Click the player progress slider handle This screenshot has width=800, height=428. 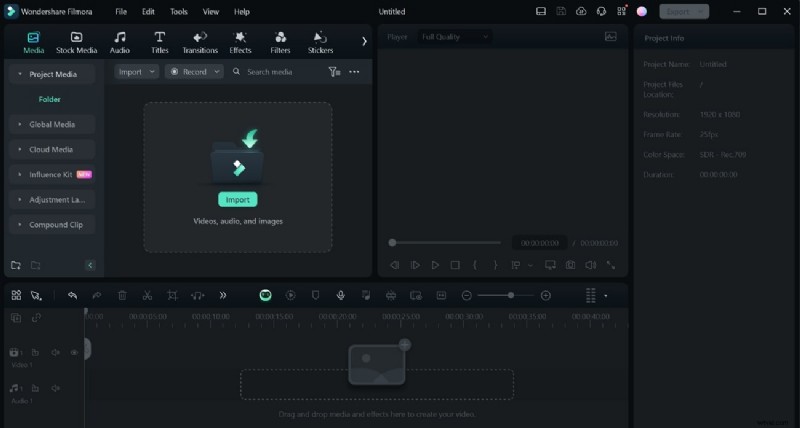(392, 243)
